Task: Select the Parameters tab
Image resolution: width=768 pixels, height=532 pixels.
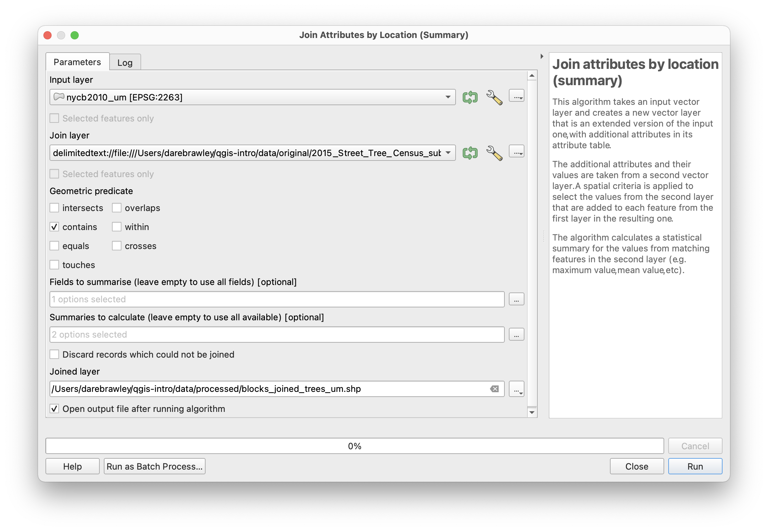Action: point(77,61)
